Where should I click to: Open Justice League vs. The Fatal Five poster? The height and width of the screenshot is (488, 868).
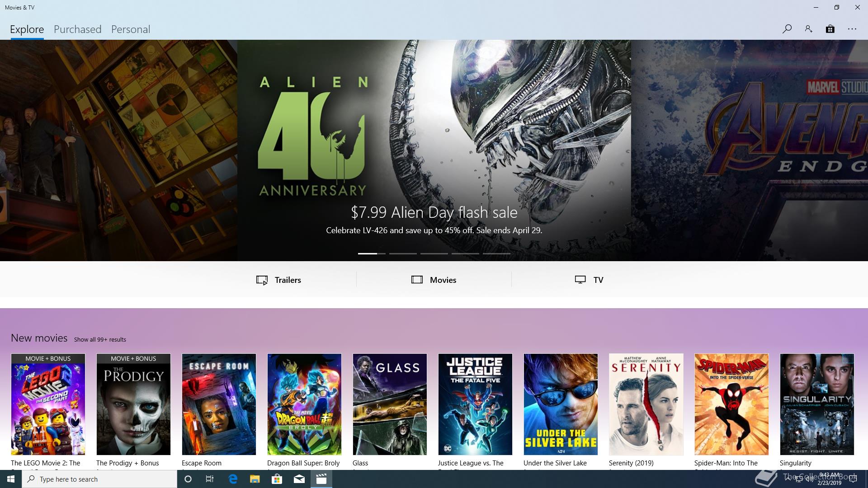[475, 404]
